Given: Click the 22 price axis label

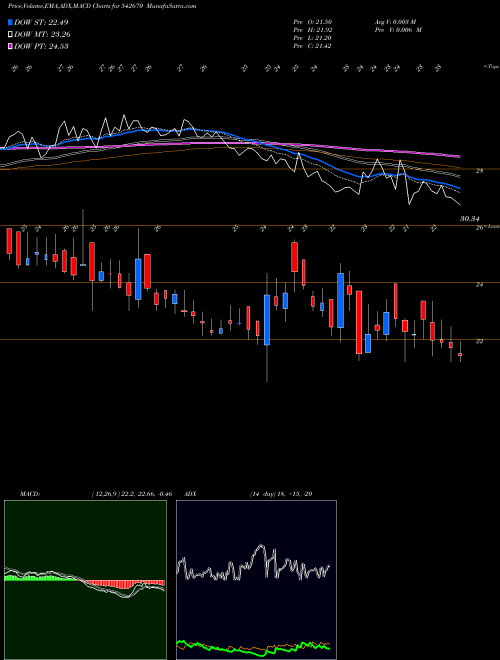Looking at the screenshot, I should pos(479,341).
